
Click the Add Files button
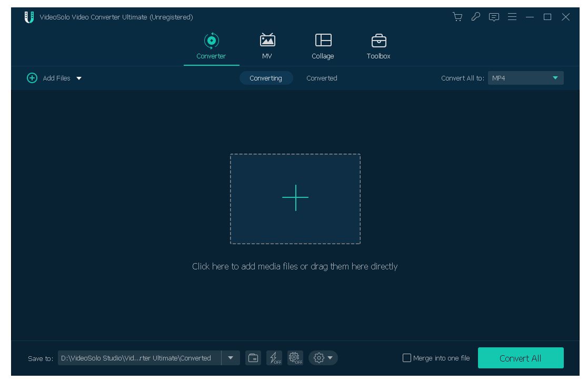click(49, 78)
